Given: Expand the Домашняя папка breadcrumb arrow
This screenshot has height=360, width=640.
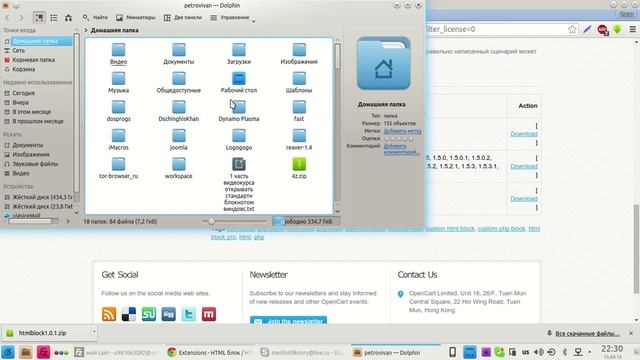Looking at the screenshot, I should coord(86,30).
